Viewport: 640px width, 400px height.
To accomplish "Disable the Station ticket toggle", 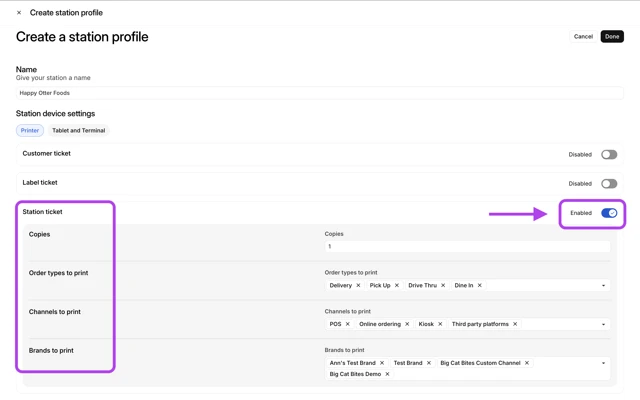I will click(608, 213).
